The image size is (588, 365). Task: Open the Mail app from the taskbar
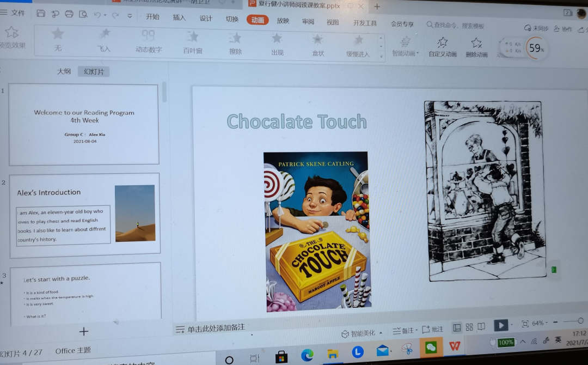click(383, 350)
